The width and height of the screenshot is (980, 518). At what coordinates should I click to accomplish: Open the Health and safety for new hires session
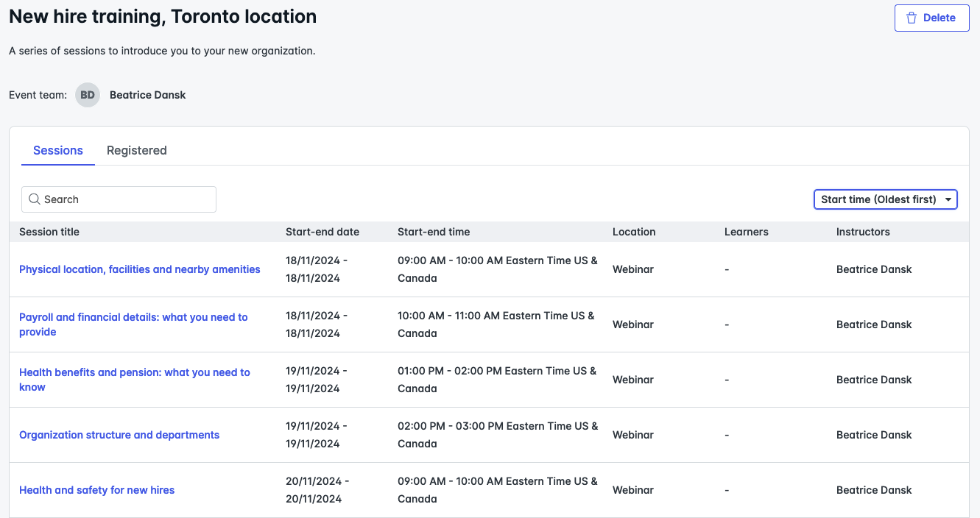point(96,490)
